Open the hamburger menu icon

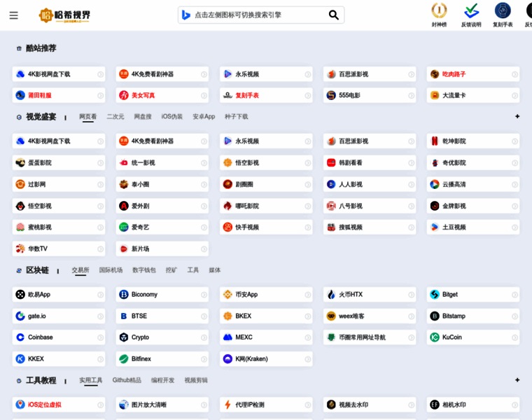[x=13, y=15]
